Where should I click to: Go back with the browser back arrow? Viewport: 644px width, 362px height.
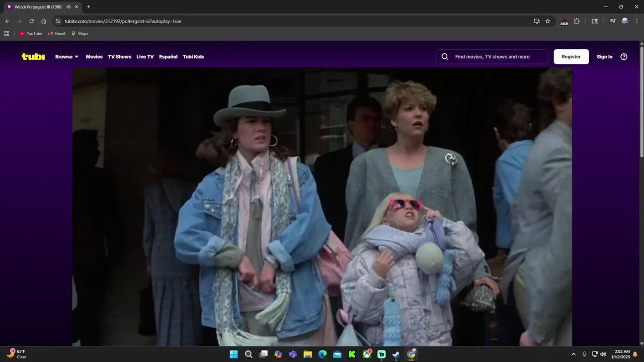(7, 21)
